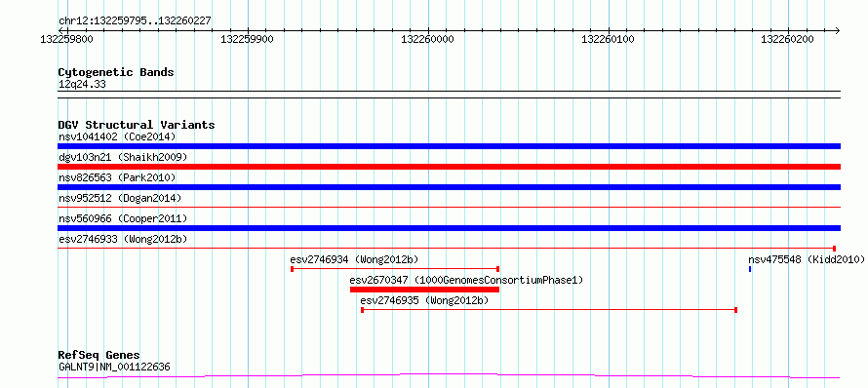
Task: Click the GALNT9|NM_001122636 gene label
Action: 114,367
